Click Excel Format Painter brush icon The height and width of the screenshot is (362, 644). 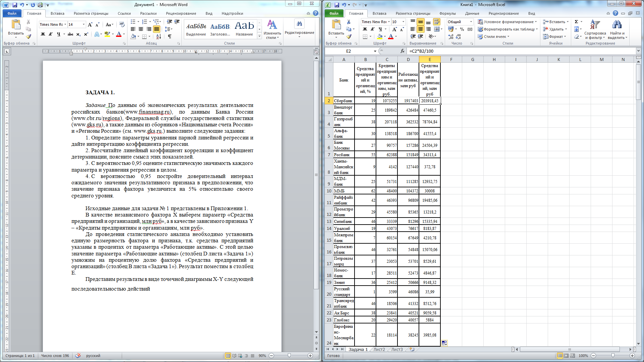click(349, 37)
